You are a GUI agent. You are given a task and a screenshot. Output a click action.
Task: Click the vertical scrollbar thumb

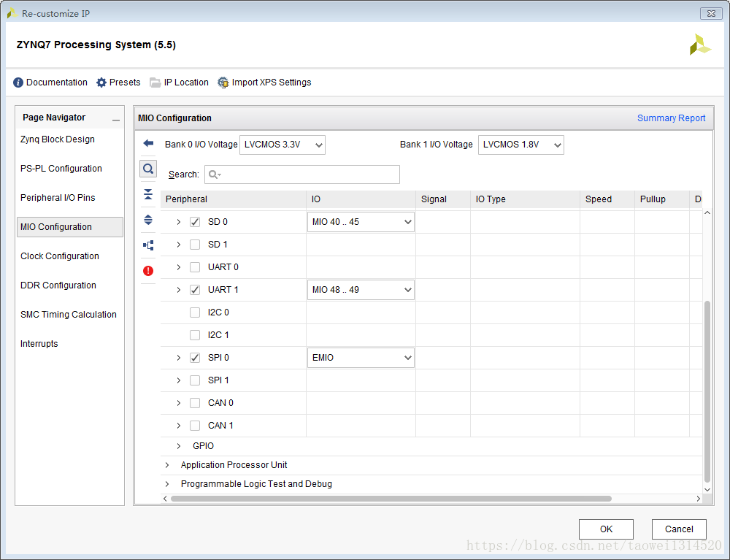pyautogui.click(x=707, y=391)
